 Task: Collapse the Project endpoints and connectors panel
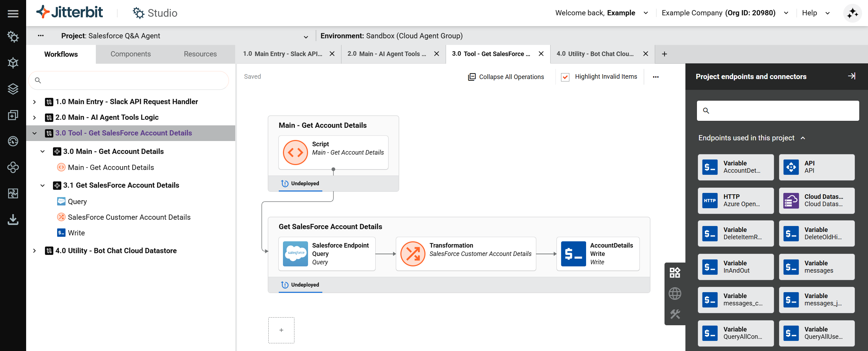coord(852,76)
